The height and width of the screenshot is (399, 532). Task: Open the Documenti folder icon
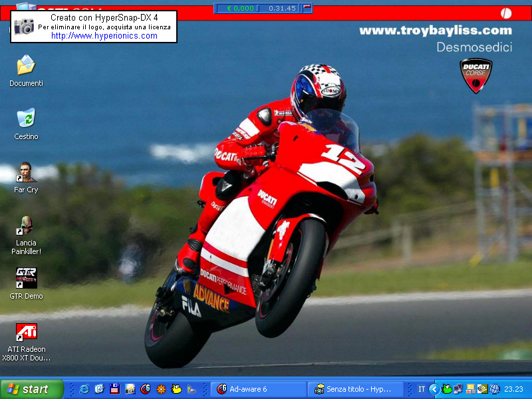coord(26,70)
